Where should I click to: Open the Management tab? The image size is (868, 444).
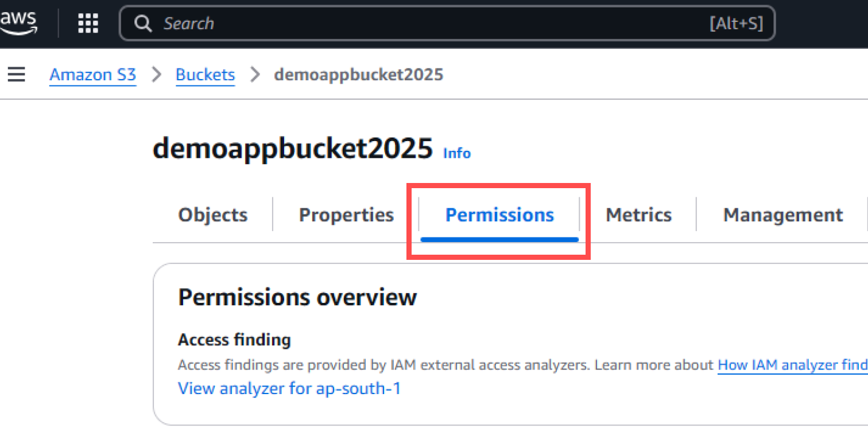pyautogui.click(x=782, y=215)
